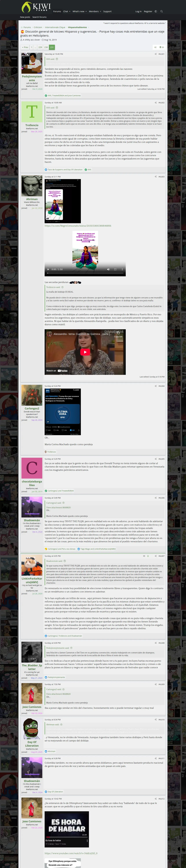Click share icon on post #4,611
186x868 pixels.
[156, 758]
